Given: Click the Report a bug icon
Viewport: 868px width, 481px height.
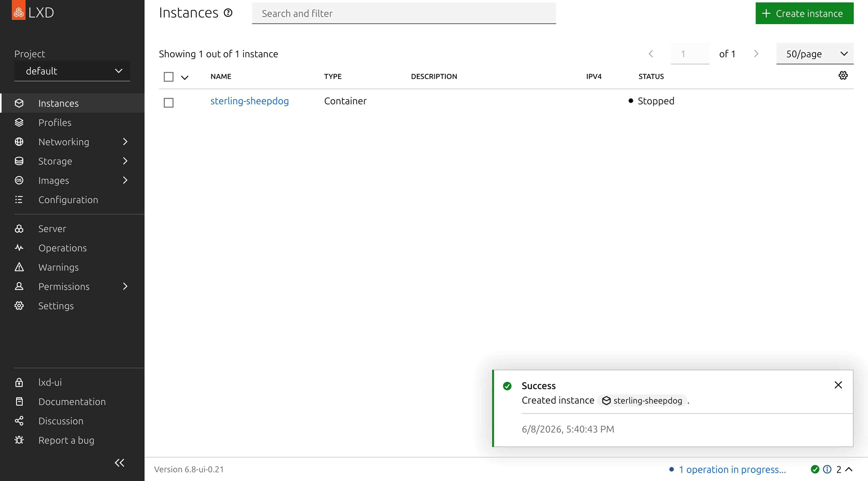Looking at the screenshot, I should click(19, 440).
